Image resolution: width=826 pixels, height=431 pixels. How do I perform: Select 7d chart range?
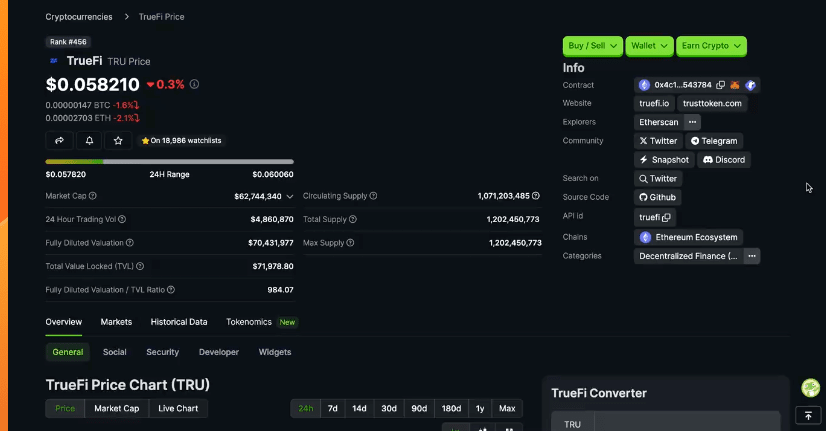pos(333,408)
